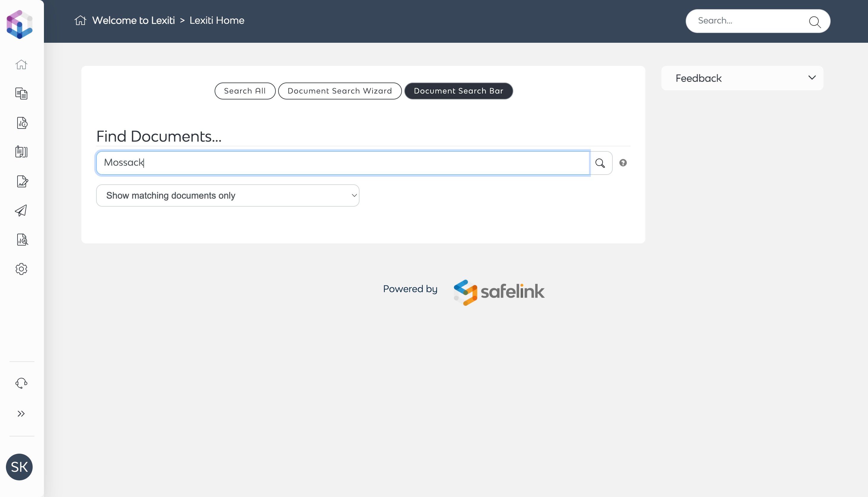Click the document list sidebar icon
868x497 pixels.
pos(21,152)
